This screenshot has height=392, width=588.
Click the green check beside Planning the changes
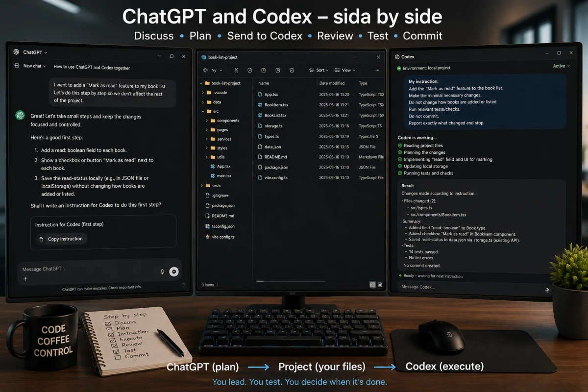point(400,152)
